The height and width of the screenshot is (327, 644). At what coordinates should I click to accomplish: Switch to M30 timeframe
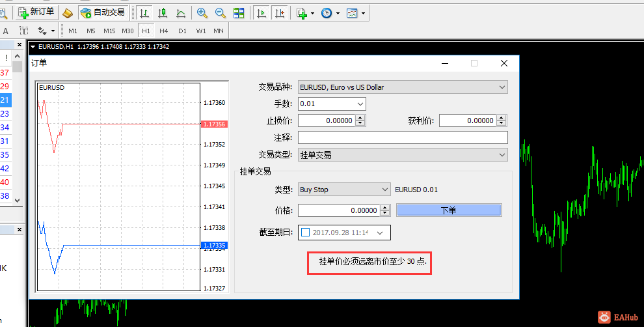click(x=127, y=31)
